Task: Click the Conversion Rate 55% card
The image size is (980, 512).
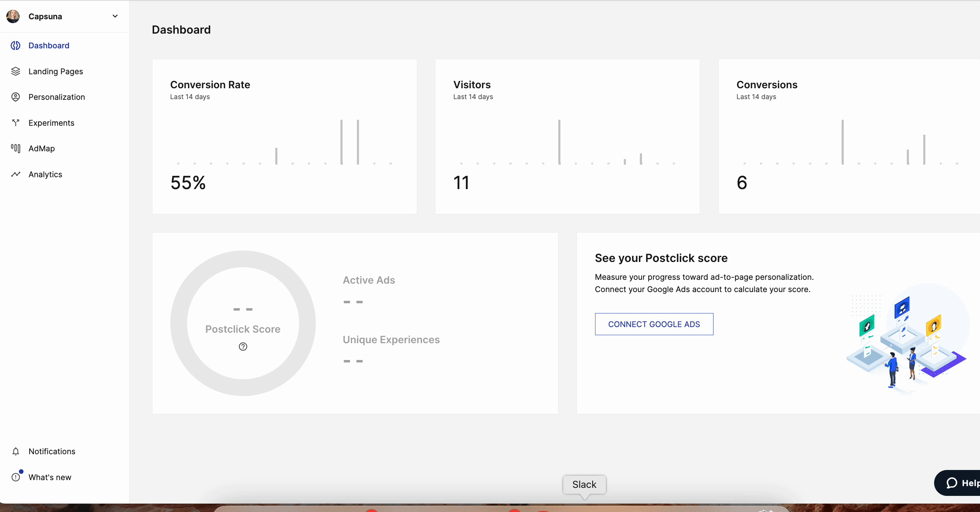Action: click(x=284, y=136)
